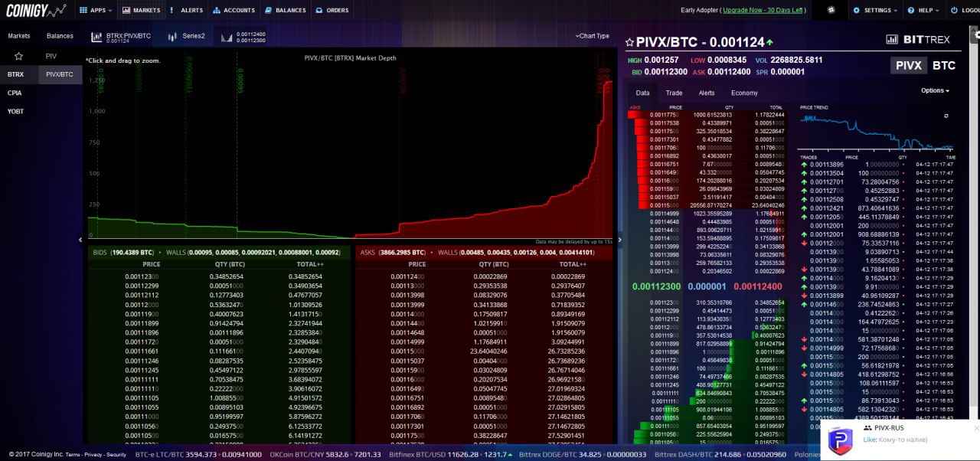
Task: Open the Balances page in top navigation
Action: click(285, 11)
